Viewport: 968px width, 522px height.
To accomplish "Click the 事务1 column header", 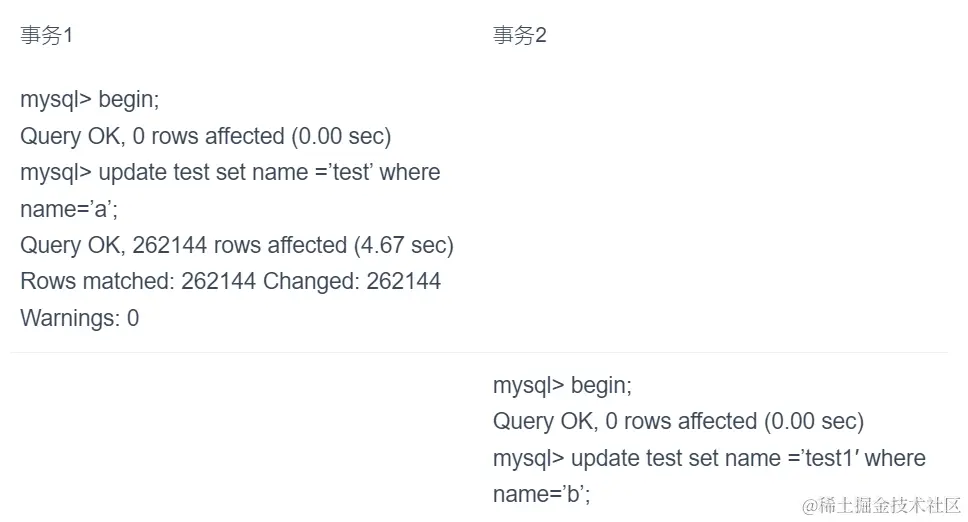I will pos(47,36).
